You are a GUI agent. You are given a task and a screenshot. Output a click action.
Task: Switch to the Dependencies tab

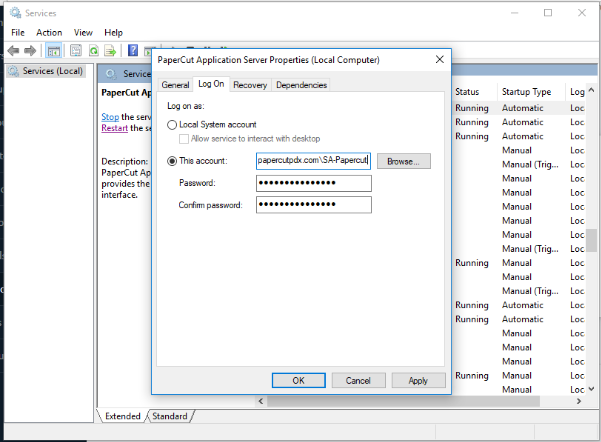click(301, 85)
